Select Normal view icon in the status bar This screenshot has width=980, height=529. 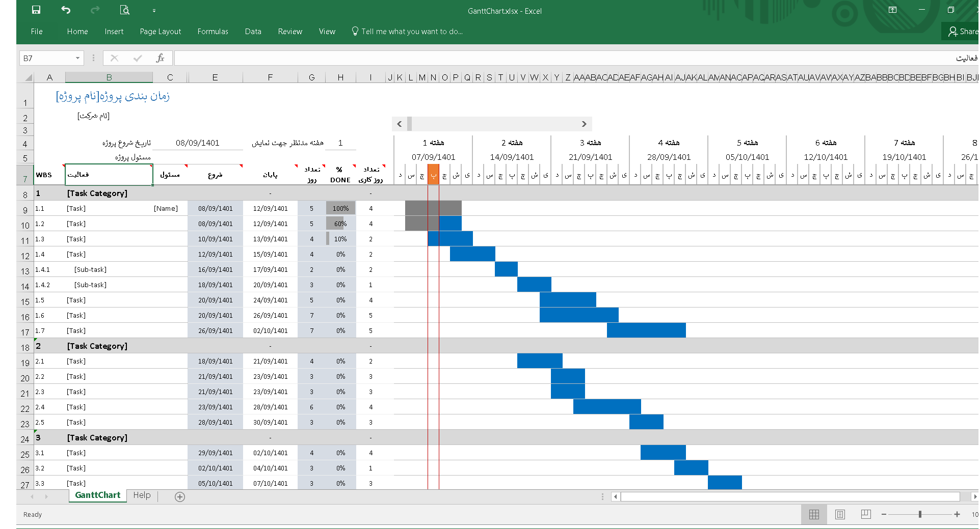point(813,514)
